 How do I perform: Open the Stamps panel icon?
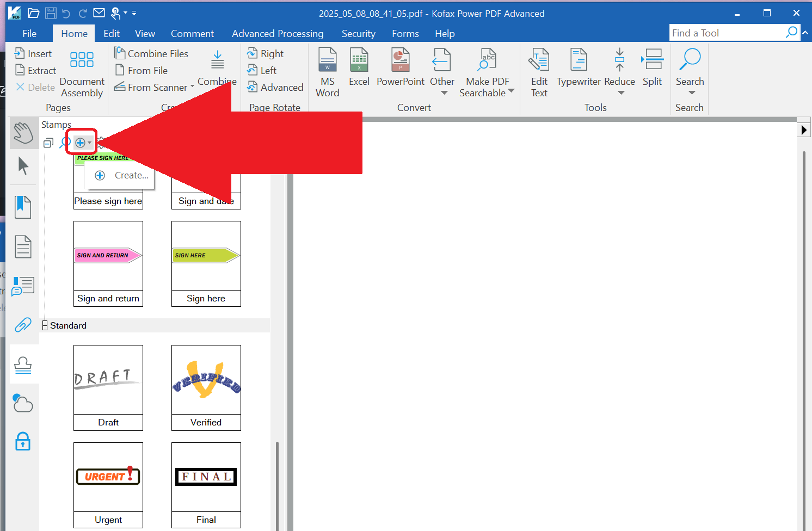(23, 365)
